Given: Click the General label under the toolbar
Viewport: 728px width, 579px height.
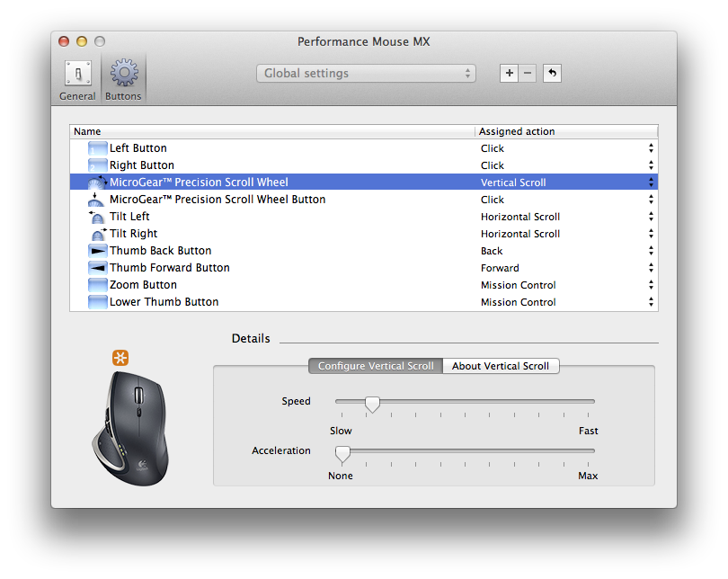Looking at the screenshot, I should click(77, 96).
